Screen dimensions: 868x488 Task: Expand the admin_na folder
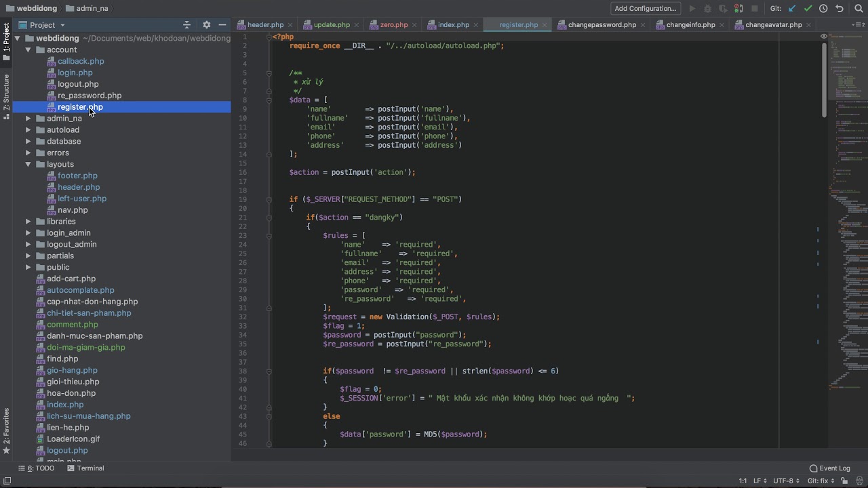[x=28, y=119]
